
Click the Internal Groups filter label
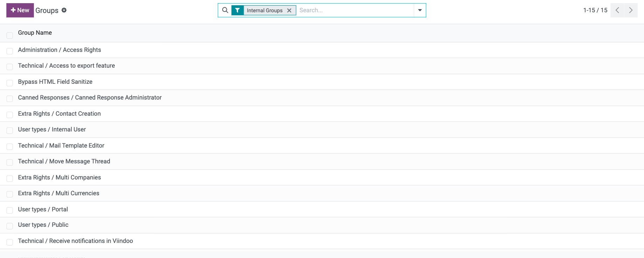265,11
